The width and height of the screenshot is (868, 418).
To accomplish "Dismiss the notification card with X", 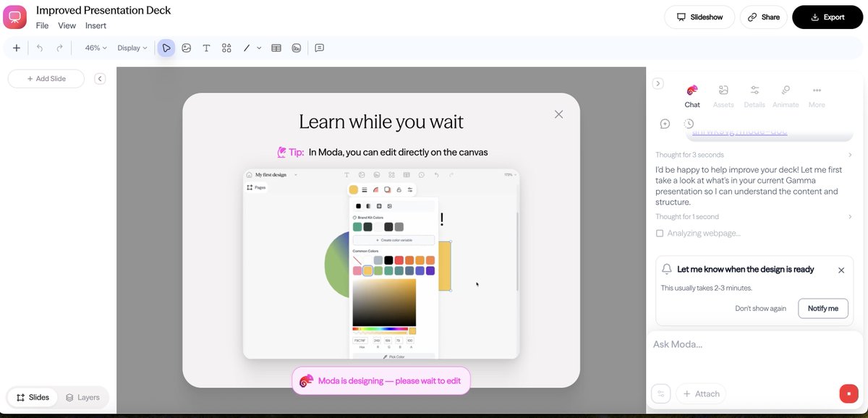I will point(841,270).
